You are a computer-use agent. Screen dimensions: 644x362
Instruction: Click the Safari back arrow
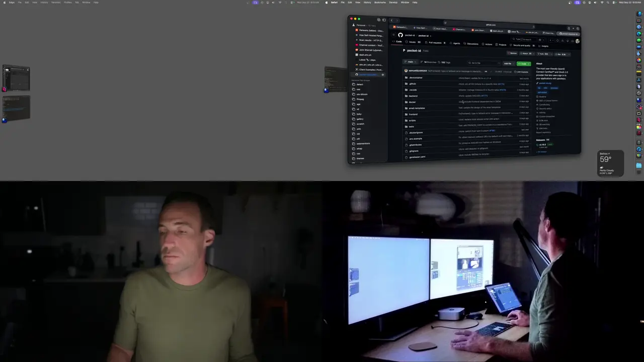391,20
